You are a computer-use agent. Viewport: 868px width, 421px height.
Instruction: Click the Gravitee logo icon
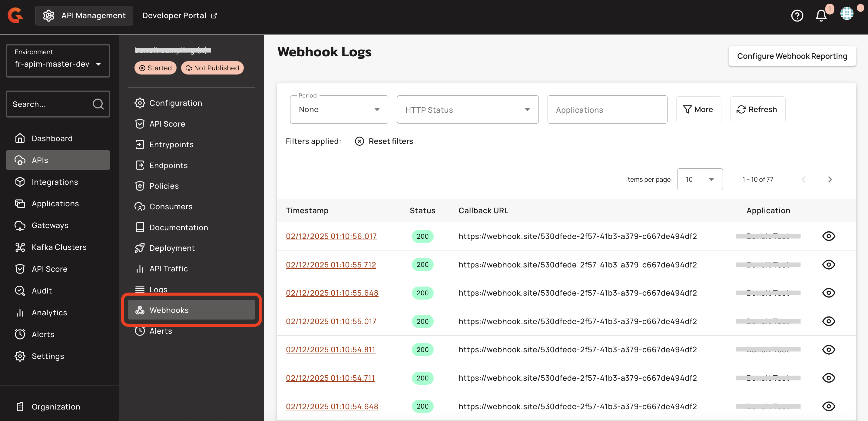15,15
